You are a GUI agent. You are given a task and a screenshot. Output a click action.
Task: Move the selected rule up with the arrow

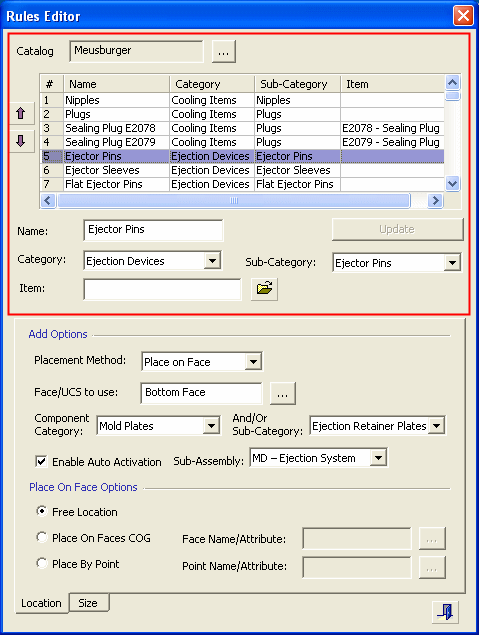coord(21,113)
